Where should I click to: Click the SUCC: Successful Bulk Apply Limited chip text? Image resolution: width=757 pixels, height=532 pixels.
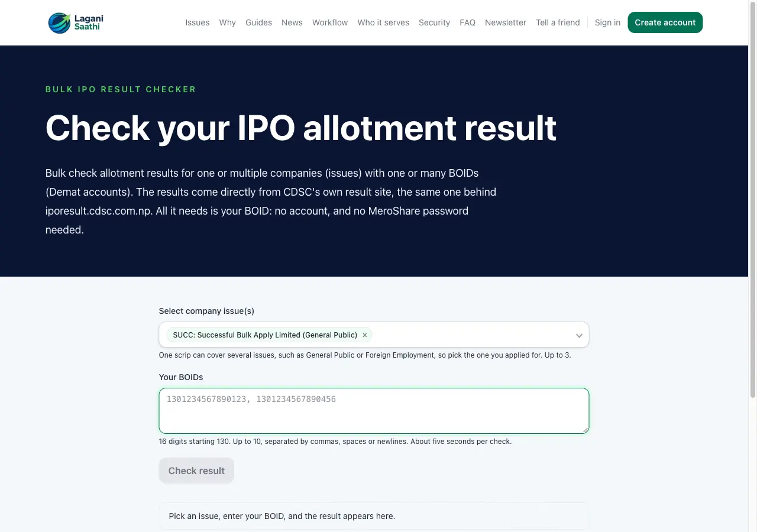pos(265,335)
